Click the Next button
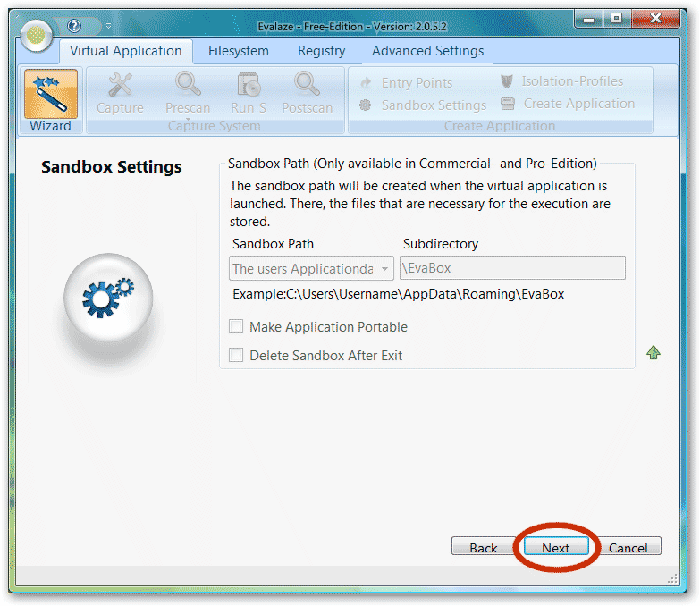Image resolution: width=700 pixels, height=606 pixels. pyautogui.click(x=556, y=546)
